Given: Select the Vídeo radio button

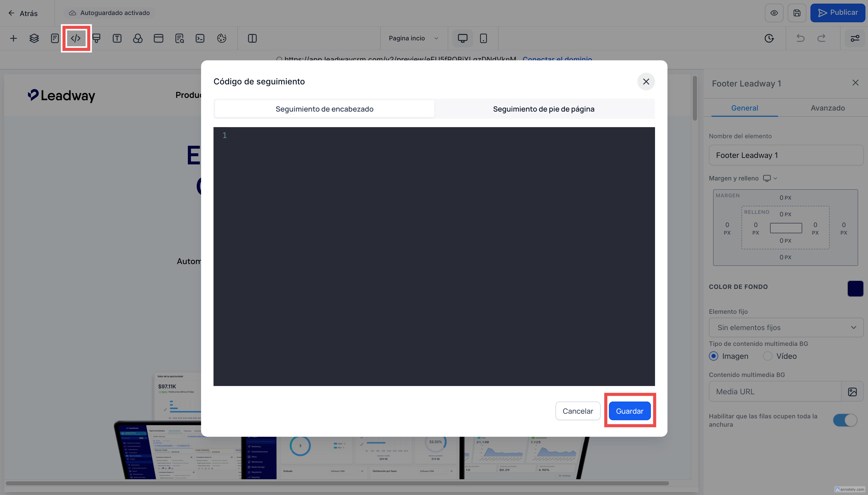Looking at the screenshot, I should 768,356.
